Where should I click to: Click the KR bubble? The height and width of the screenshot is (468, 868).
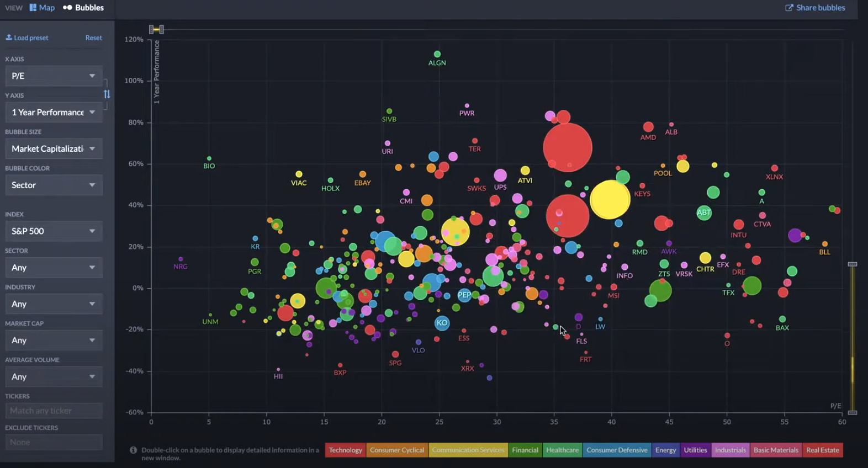255,238
